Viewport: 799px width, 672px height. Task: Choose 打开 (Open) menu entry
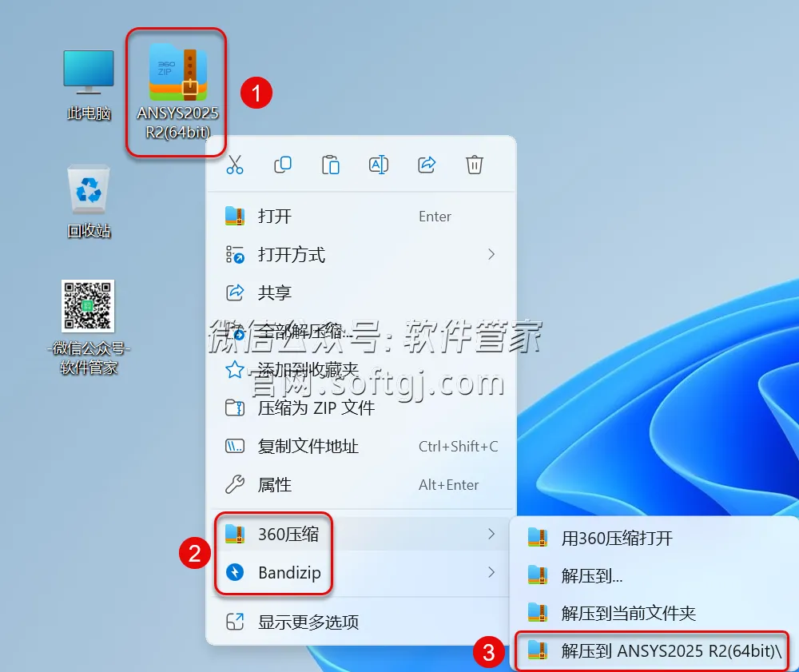point(361,216)
